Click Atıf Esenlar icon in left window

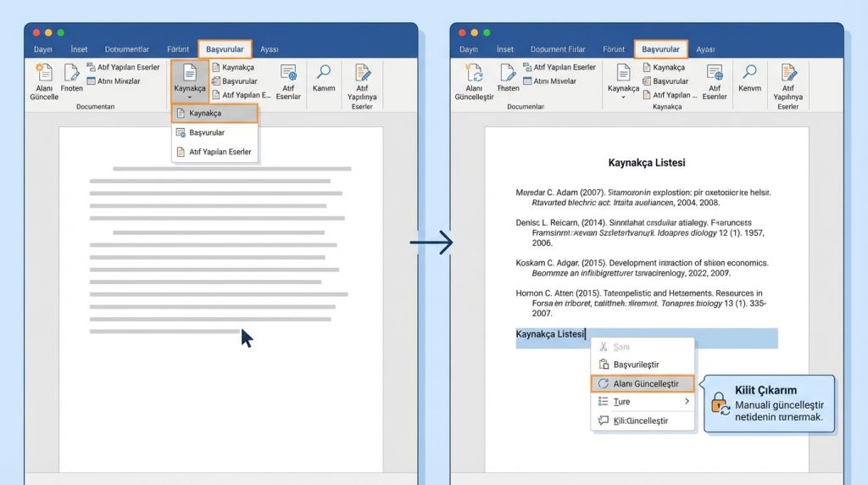(x=288, y=73)
